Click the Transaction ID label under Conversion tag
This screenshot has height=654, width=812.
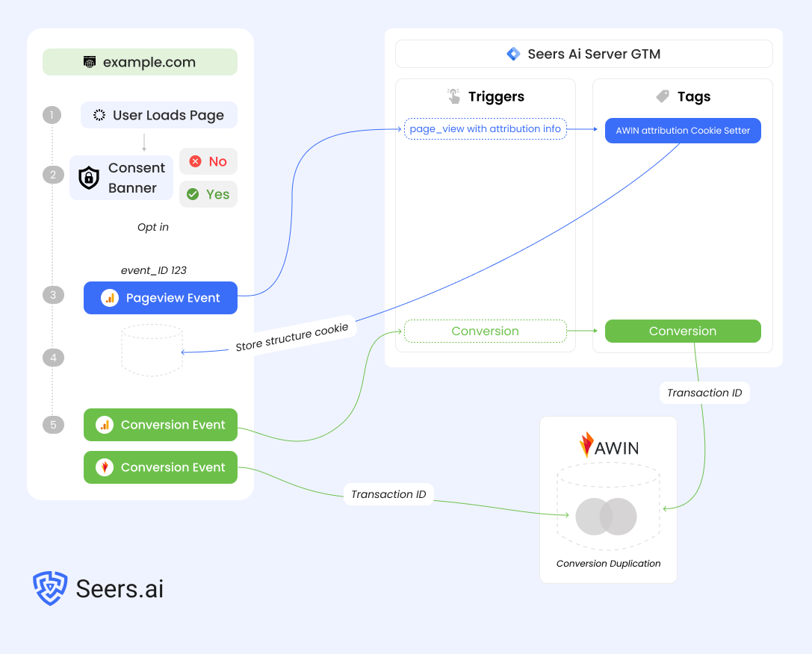click(x=704, y=393)
